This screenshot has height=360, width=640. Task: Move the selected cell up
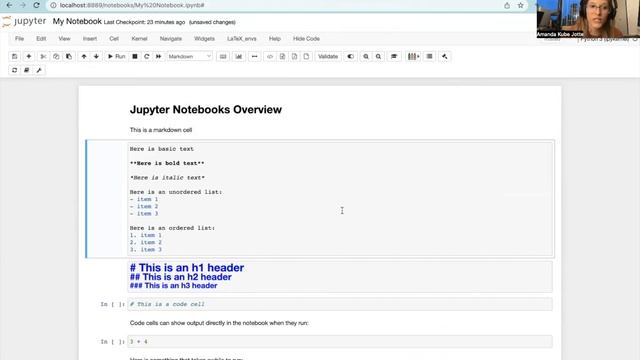(x=84, y=56)
